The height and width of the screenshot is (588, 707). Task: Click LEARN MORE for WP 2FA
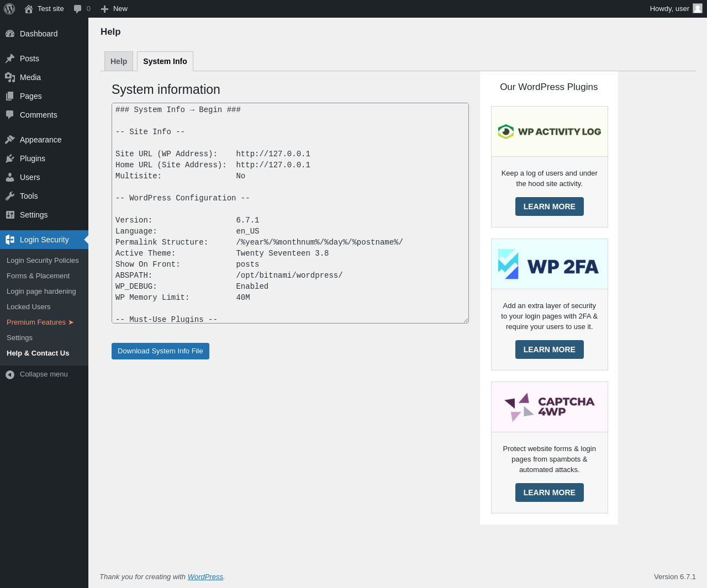(550, 349)
